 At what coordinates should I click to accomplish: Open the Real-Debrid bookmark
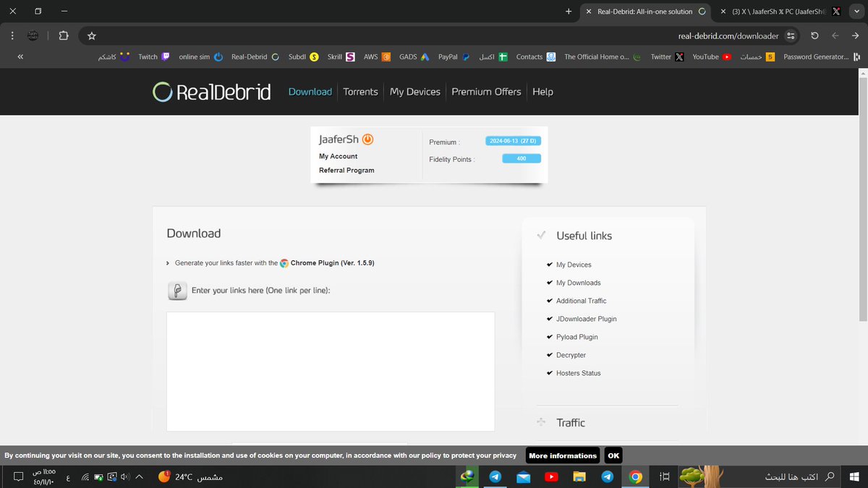click(255, 56)
